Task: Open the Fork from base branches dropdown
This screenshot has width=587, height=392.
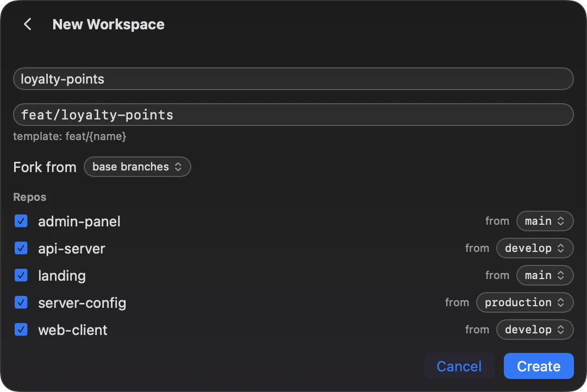Action: 138,167
